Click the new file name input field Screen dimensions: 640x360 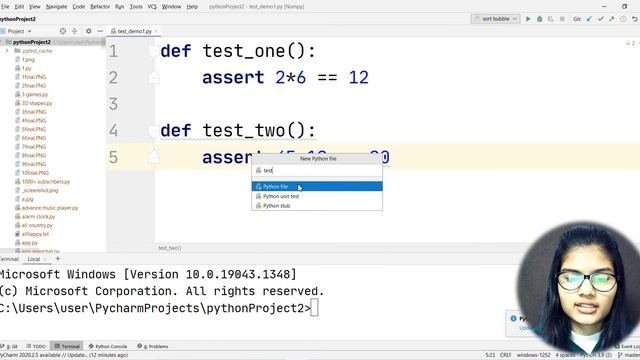[x=317, y=171]
